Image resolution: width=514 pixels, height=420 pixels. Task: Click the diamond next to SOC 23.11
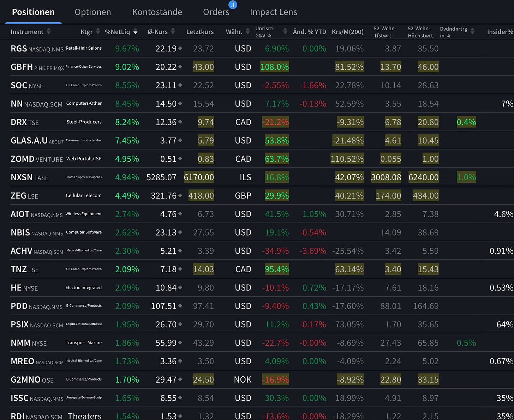click(x=180, y=85)
